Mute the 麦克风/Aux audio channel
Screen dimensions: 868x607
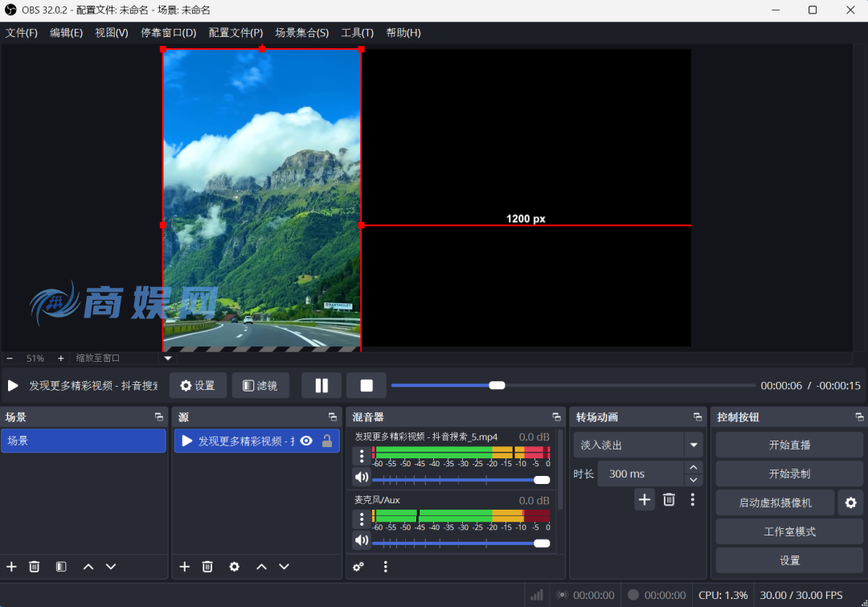click(x=362, y=540)
